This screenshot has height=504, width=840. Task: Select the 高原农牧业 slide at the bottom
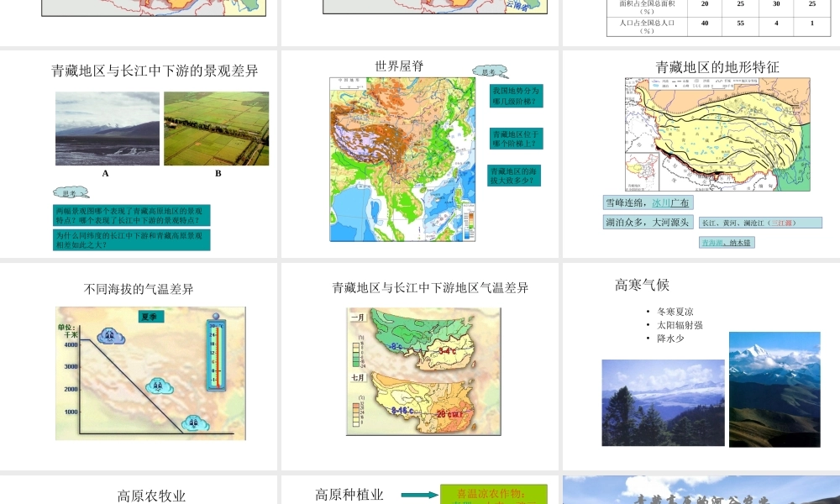139,490
